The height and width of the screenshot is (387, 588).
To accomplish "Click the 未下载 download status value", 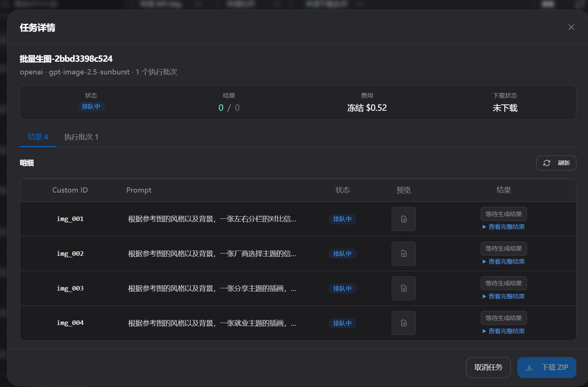I will (x=505, y=108).
